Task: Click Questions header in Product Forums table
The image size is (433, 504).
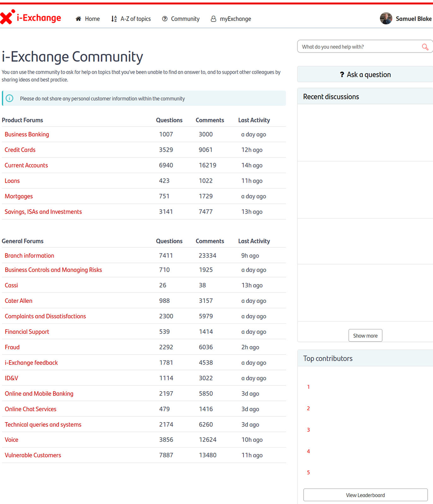Action: click(x=169, y=120)
